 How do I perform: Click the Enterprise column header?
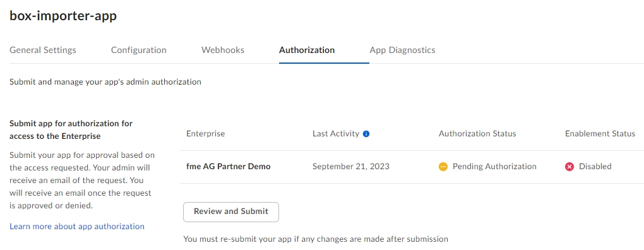(x=205, y=134)
